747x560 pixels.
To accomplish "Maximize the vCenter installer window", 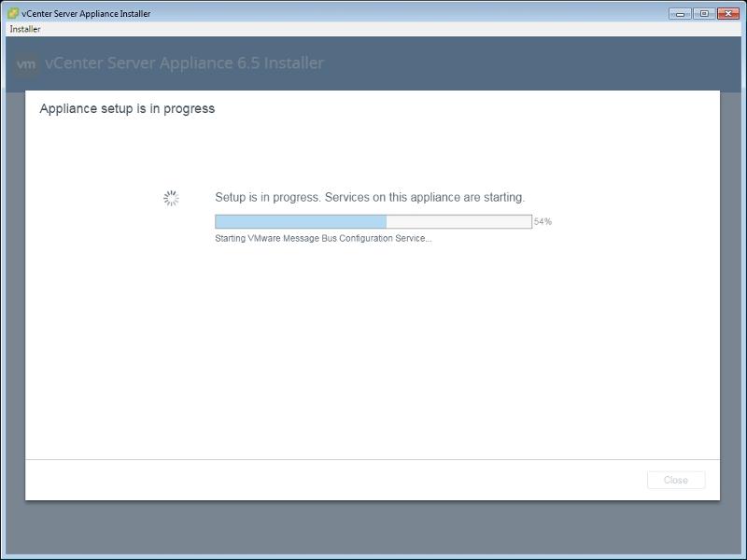I will pos(704,14).
